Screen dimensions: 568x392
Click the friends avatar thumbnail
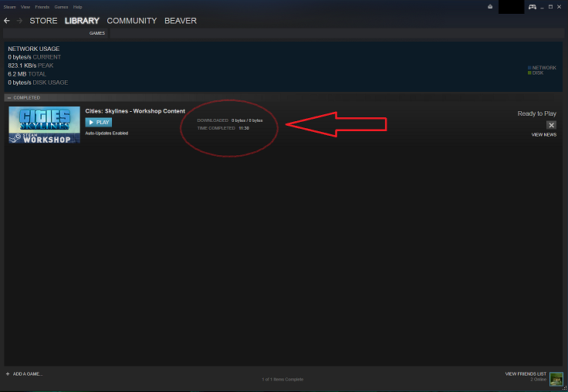click(x=556, y=379)
